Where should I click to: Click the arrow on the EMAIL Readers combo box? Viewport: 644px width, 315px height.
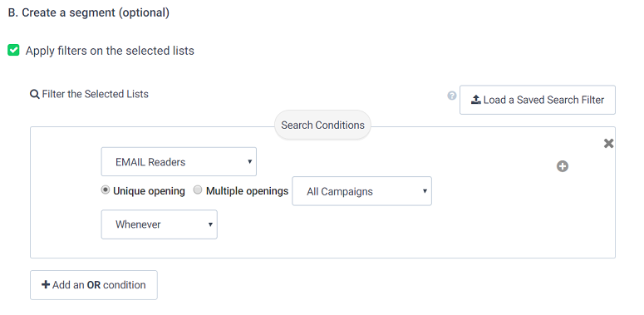[249, 162]
